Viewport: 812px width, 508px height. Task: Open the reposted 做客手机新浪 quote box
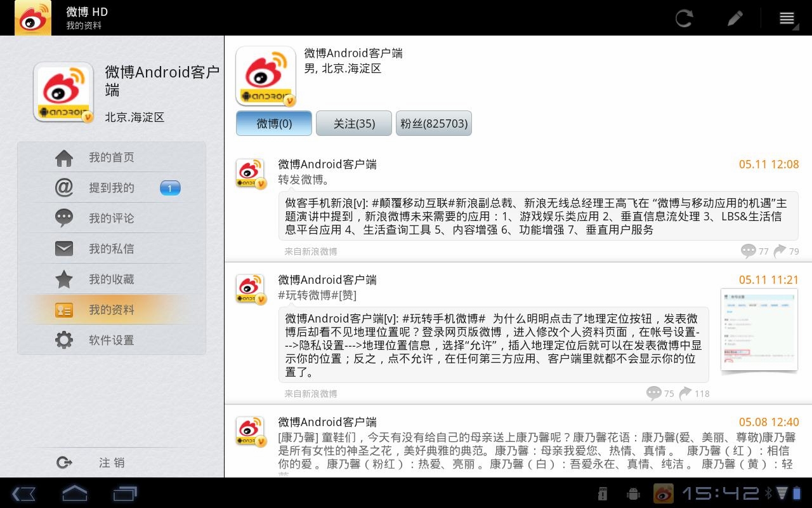point(538,217)
